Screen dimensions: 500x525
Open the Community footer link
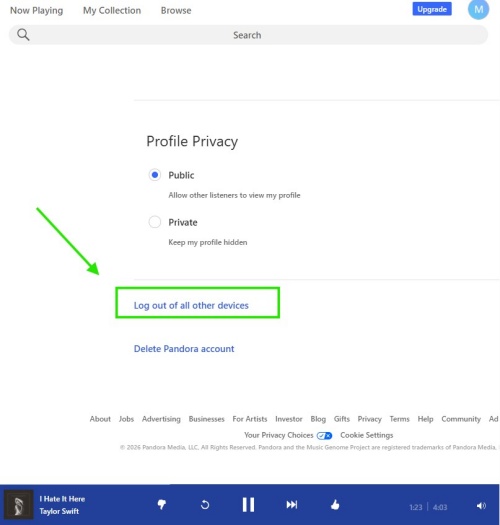coord(461,419)
